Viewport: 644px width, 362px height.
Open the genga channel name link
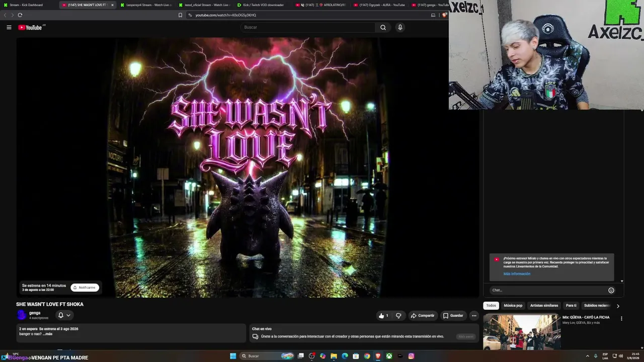[x=35, y=313]
